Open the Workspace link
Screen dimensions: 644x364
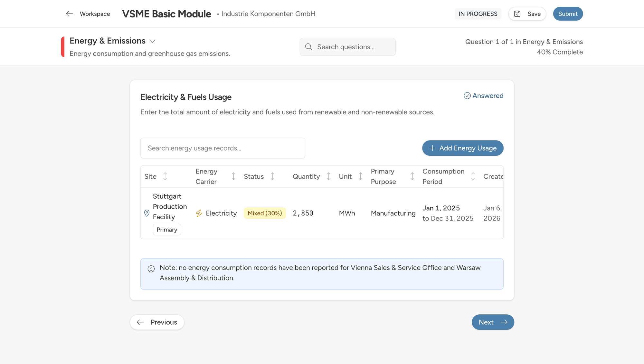coord(95,14)
